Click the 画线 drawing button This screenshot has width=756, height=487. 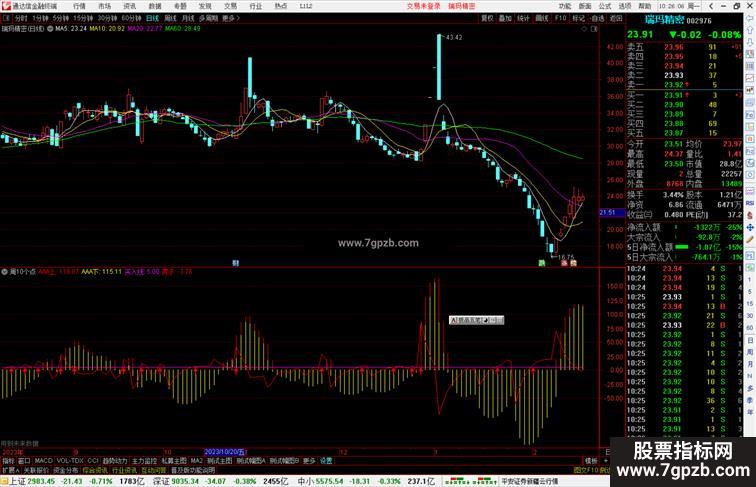pyautogui.click(x=542, y=18)
